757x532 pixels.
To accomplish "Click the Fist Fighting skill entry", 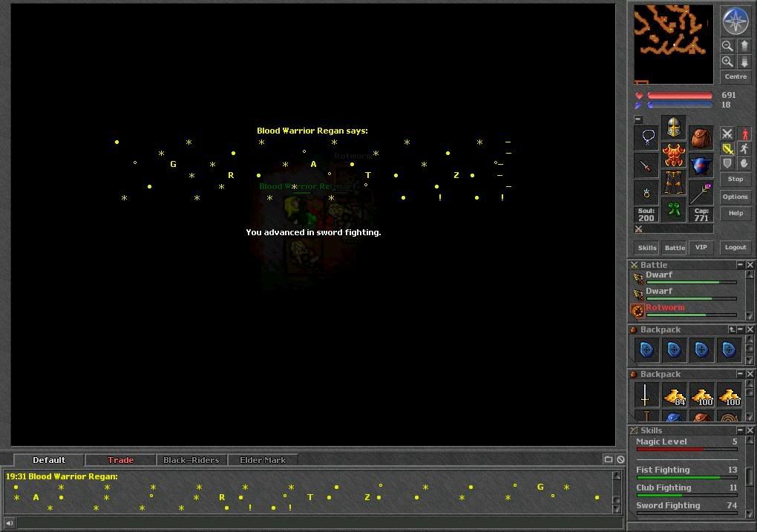I will pyautogui.click(x=686, y=472).
